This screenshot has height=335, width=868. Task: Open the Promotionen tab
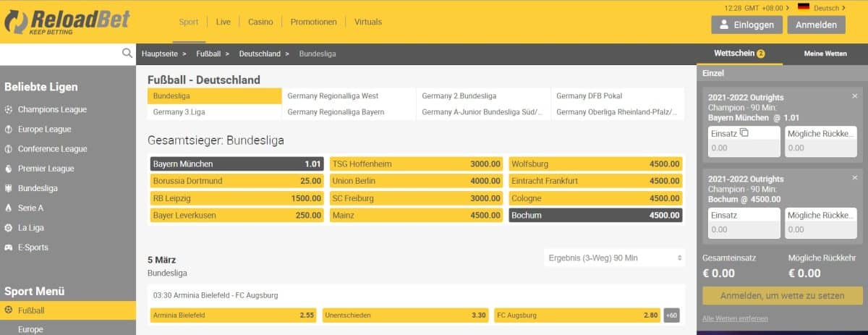[313, 22]
